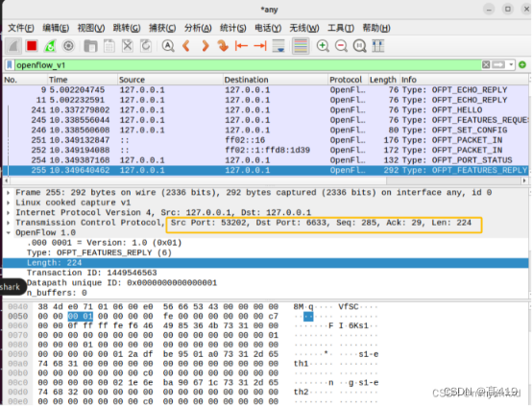
Task: Start capture with the shark fin icon
Action: (13, 46)
